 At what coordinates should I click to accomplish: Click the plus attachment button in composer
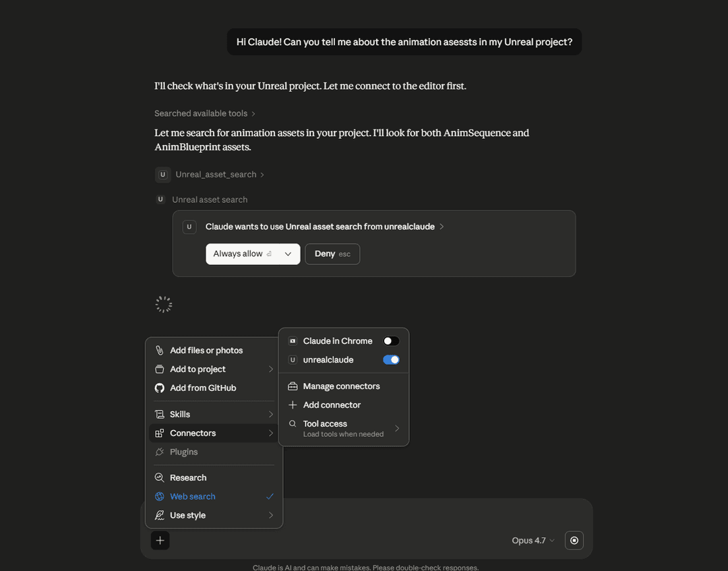coord(160,541)
